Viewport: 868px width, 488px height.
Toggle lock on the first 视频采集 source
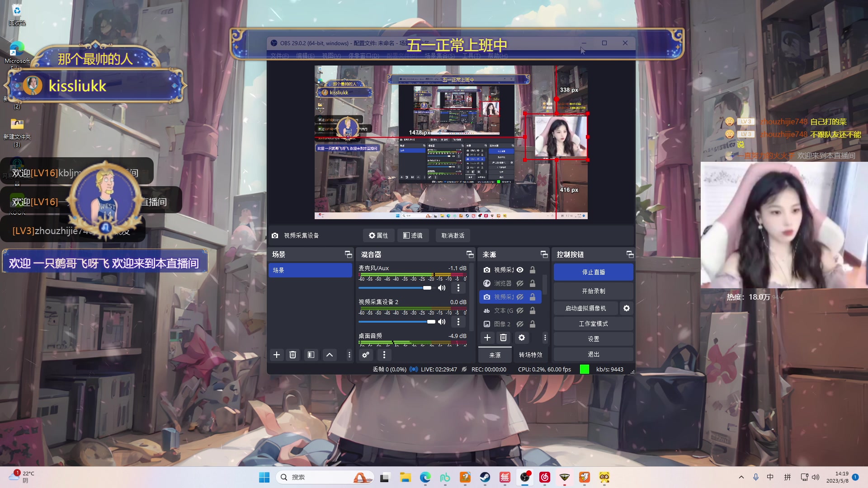click(533, 270)
